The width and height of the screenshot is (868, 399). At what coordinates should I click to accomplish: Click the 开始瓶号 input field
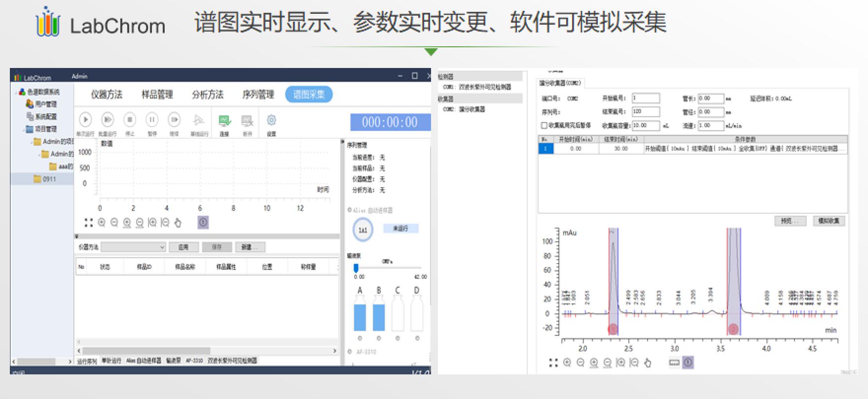(646, 98)
